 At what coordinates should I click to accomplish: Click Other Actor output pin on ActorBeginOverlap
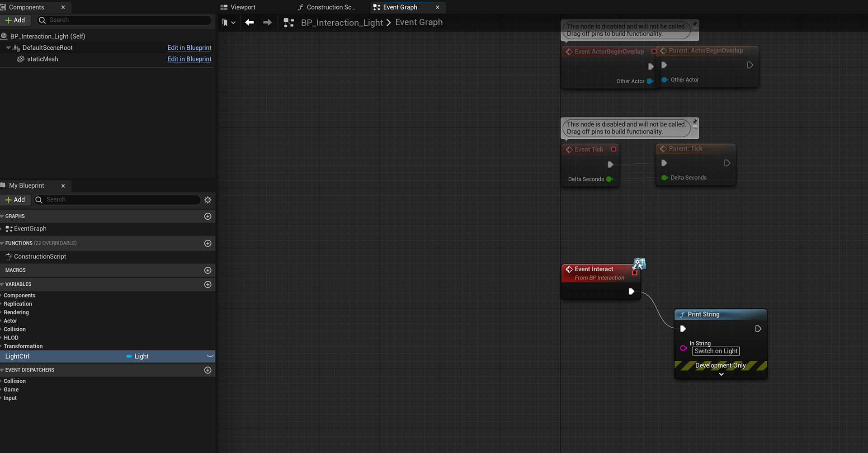pyautogui.click(x=650, y=81)
